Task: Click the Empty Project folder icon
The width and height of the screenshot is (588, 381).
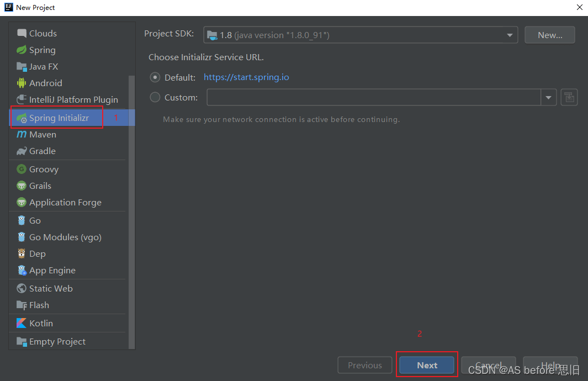Action: 22,342
